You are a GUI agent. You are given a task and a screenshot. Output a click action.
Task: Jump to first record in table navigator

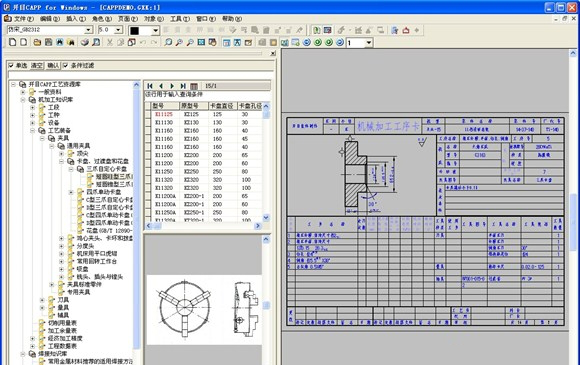[x=150, y=86]
